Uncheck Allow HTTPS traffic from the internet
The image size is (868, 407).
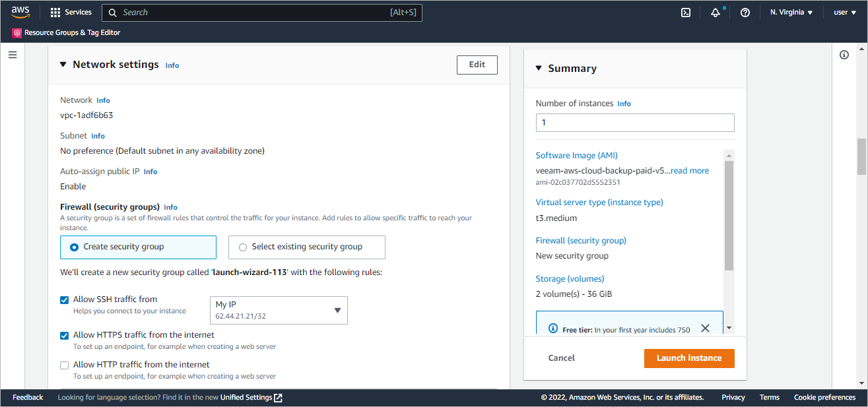click(x=64, y=335)
